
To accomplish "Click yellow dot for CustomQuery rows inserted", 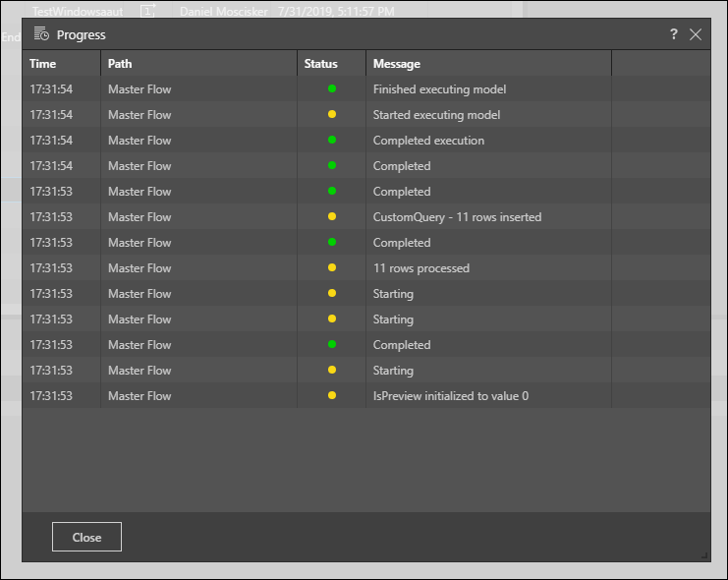I will [332, 217].
